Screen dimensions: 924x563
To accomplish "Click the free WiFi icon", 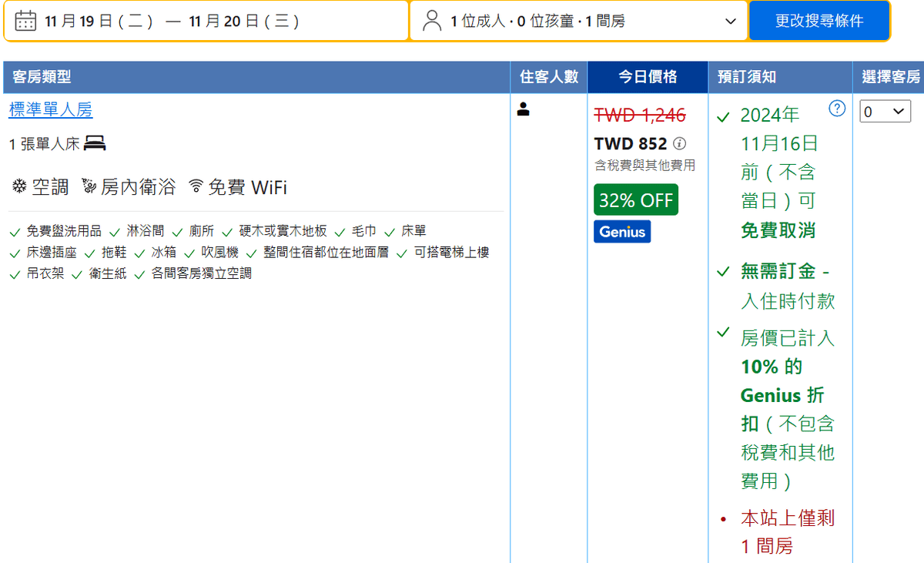I will 196,186.
